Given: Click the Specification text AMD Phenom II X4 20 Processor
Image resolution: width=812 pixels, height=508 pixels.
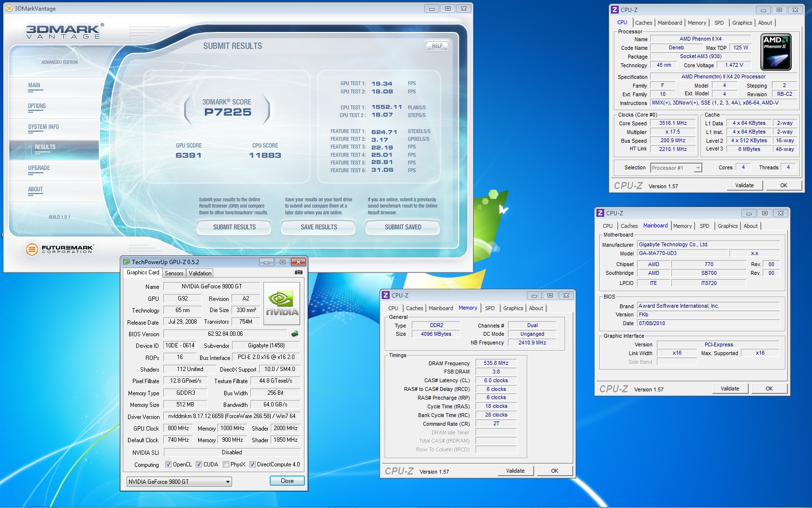Looking at the screenshot, I should pos(723,76).
